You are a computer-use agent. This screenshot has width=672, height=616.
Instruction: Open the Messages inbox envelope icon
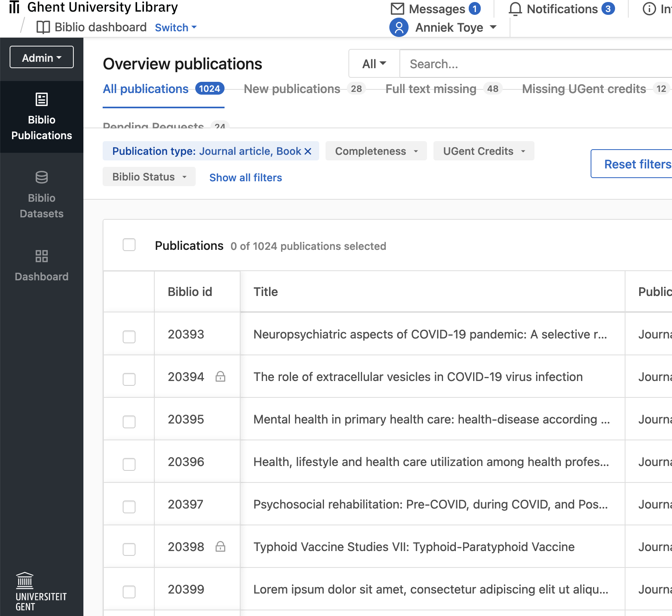point(397,8)
